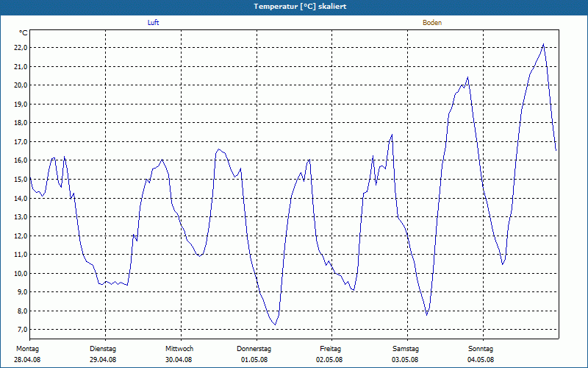
Task: Click the Sonntag day label
Action: pyautogui.click(x=481, y=349)
